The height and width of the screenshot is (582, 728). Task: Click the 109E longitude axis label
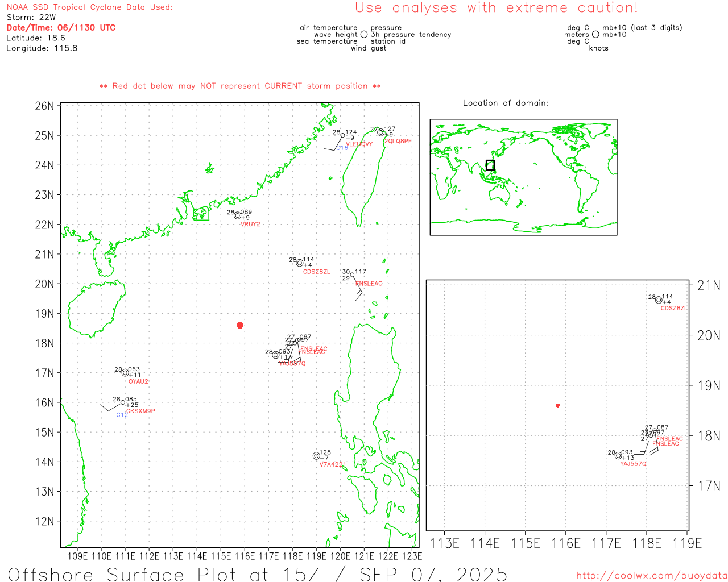[77, 556]
